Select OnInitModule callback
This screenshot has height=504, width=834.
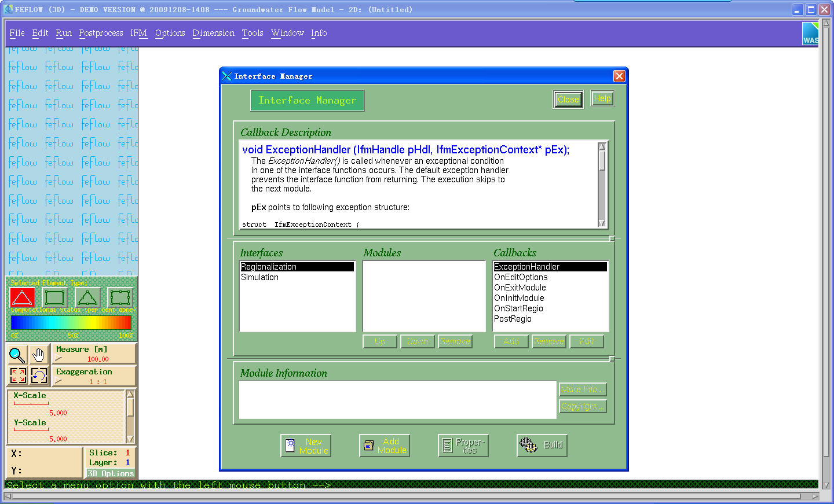click(550, 298)
